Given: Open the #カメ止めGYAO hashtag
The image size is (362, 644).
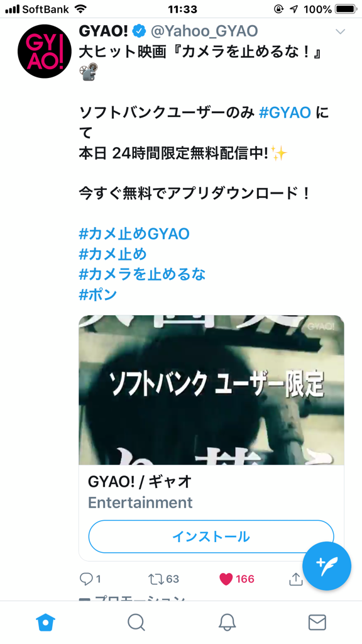Looking at the screenshot, I should [134, 234].
